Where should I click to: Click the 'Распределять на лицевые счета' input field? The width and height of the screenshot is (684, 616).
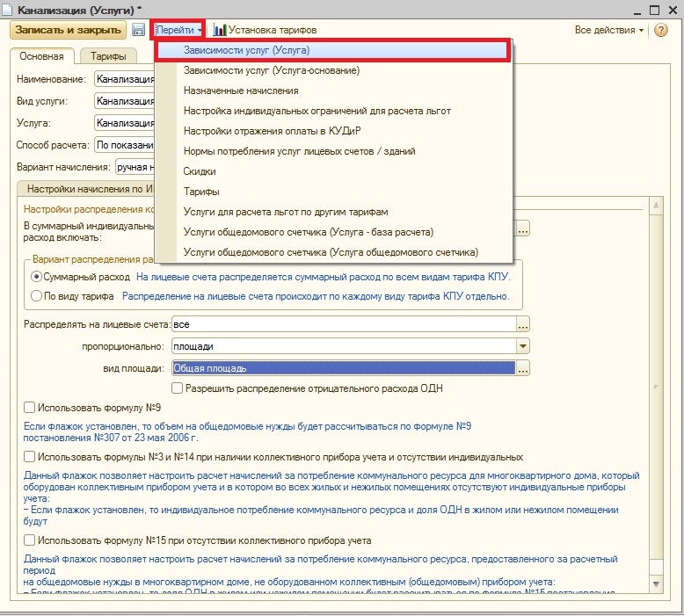pos(343,325)
